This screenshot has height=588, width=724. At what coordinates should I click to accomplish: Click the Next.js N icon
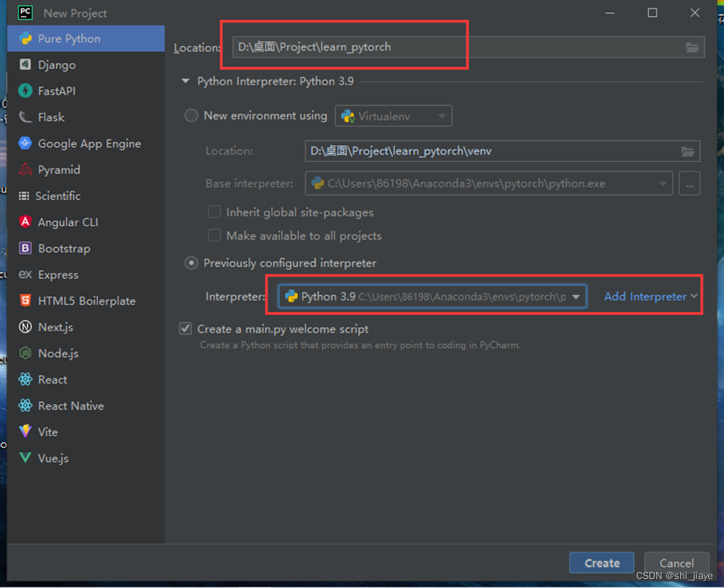coord(25,327)
